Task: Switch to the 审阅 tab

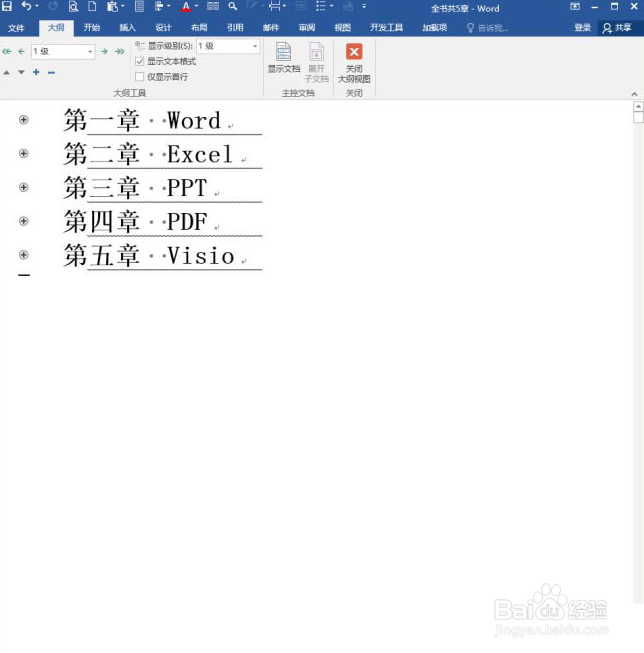Action: (307, 28)
